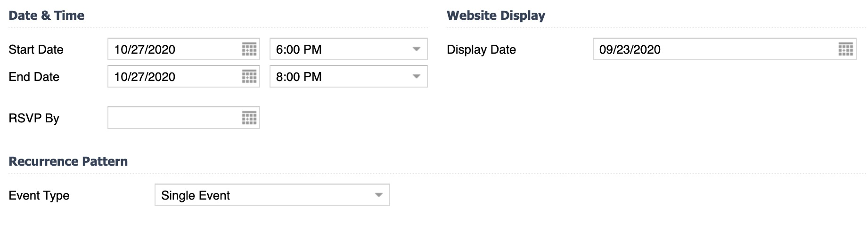Click the RSVP By label

[34, 118]
